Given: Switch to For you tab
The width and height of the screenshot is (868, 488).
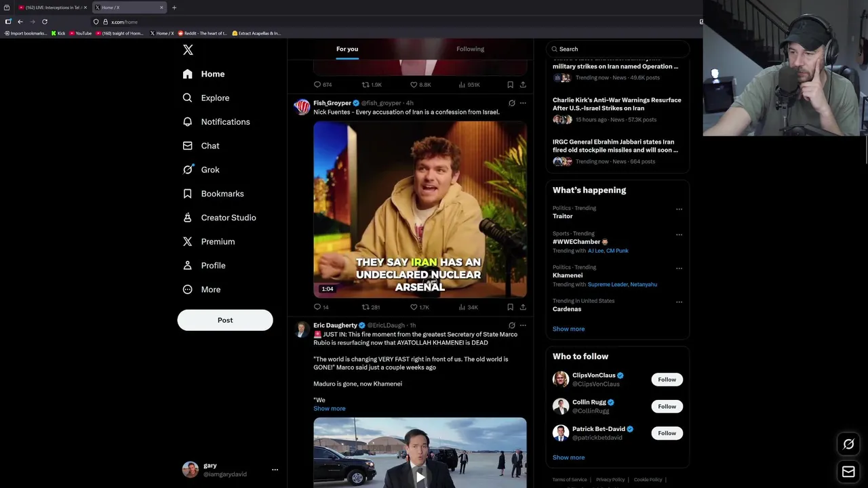Looking at the screenshot, I should [347, 49].
